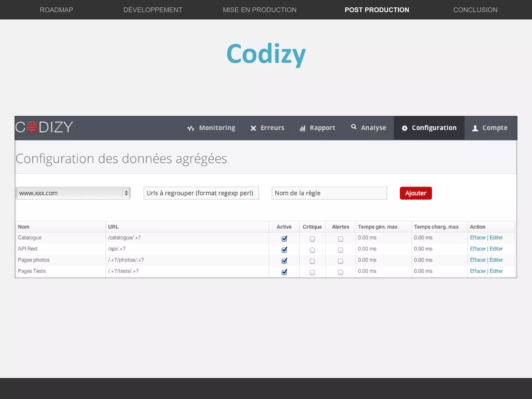Select the Configuration menu item
The width and height of the screenshot is (532, 399).
click(429, 128)
